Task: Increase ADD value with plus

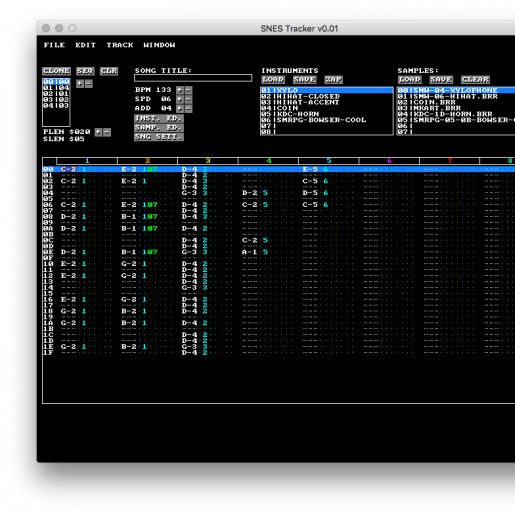Action: [x=180, y=108]
